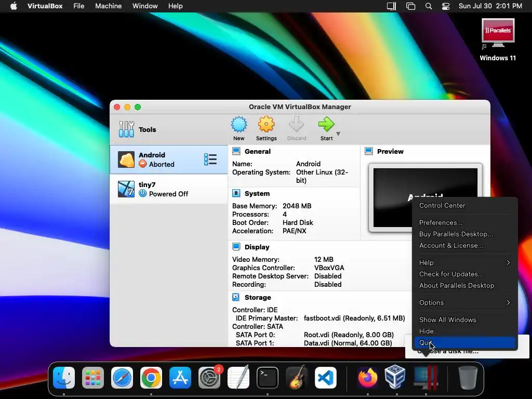Open the VirtualBox app menu
Screen dimensions: 532x399
[45, 6]
